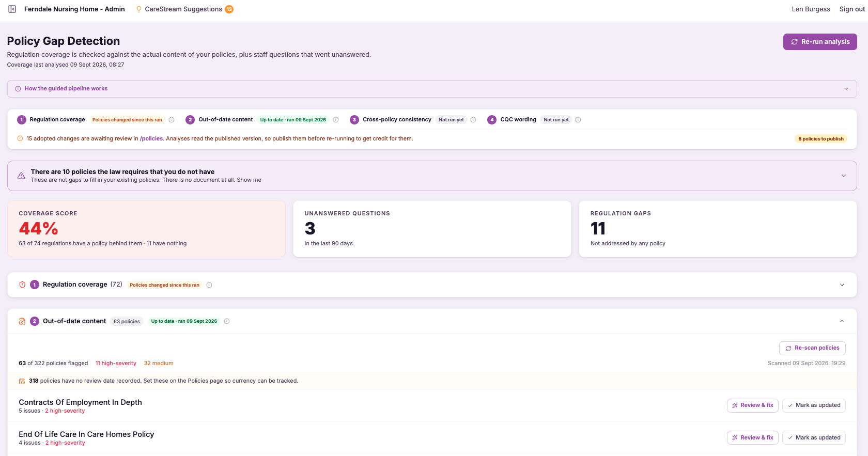This screenshot has width=868, height=456.
Task: Open the 13 suggestions badge
Action: click(229, 9)
